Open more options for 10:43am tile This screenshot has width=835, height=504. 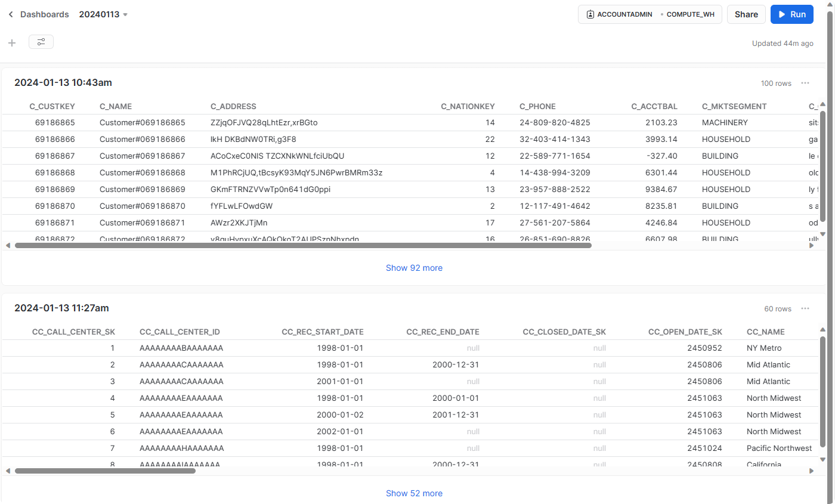[805, 83]
